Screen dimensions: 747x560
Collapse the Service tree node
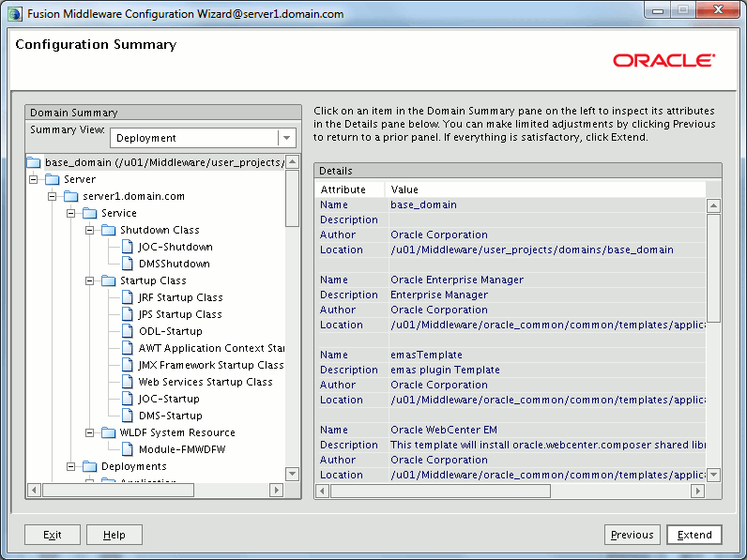(x=71, y=213)
